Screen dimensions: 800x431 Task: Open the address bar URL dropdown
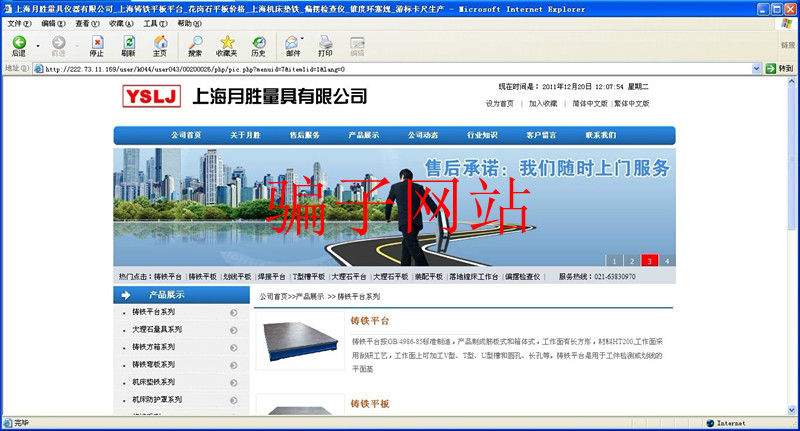(757, 69)
